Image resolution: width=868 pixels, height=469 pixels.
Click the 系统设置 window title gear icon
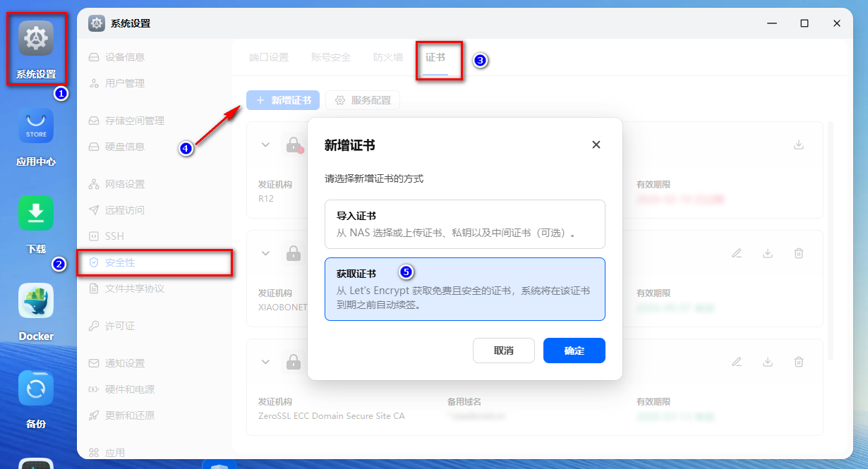[97, 23]
